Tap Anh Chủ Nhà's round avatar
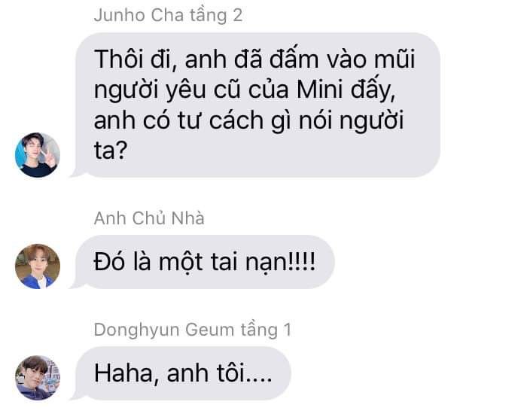This screenshot has height=420, width=527. coord(38,266)
